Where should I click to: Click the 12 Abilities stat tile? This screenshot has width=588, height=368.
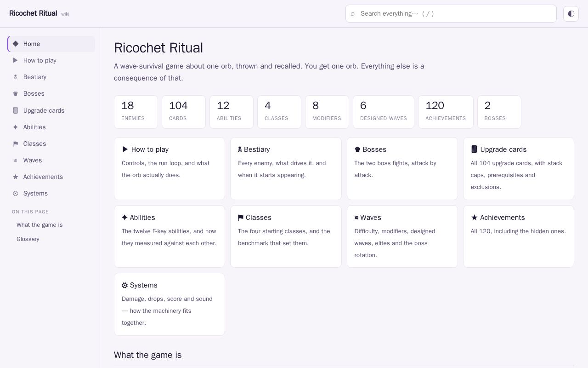point(232,112)
